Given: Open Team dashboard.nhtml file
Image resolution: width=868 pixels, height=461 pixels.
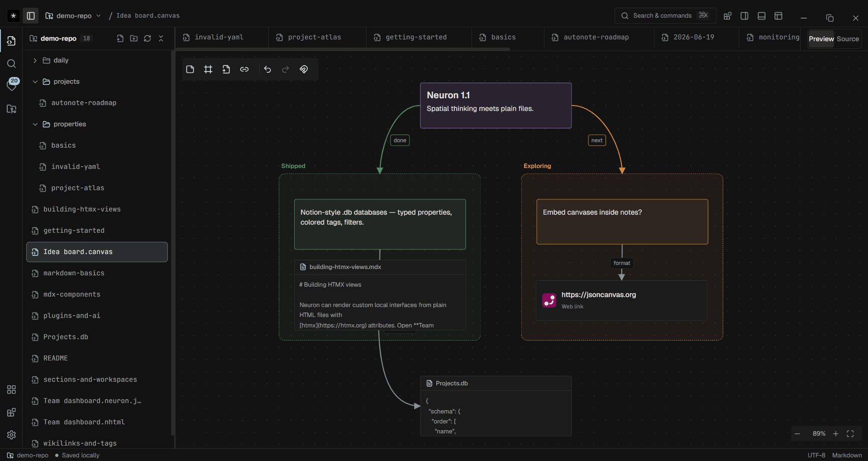Looking at the screenshot, I should click(x=97, y=422).
